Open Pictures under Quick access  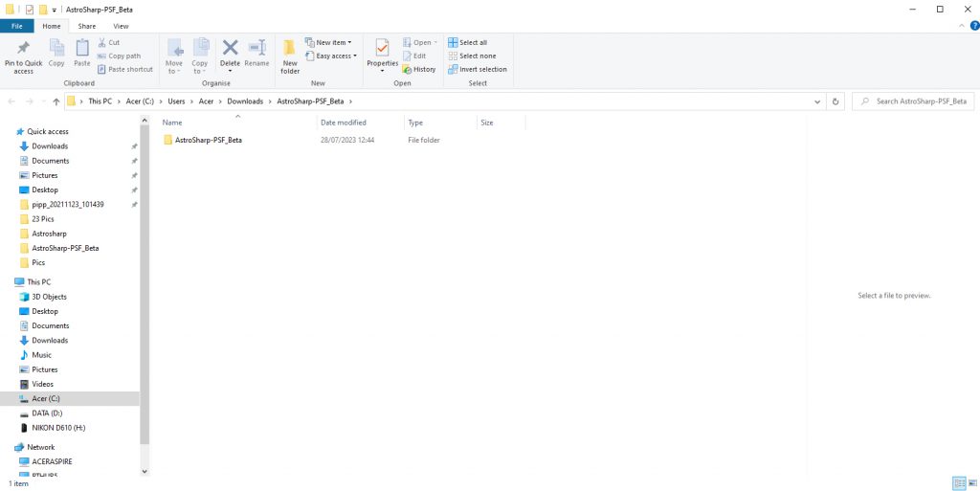[44, 175]
